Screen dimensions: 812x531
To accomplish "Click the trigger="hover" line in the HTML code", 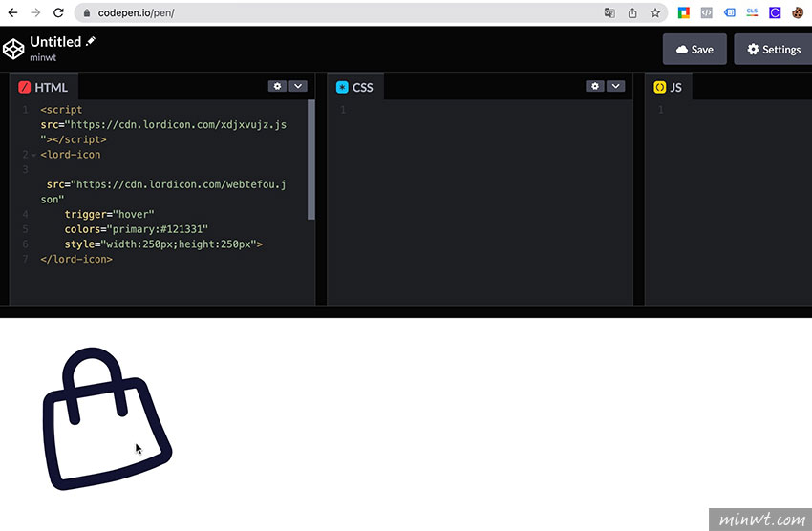I will tap(109, 214).
